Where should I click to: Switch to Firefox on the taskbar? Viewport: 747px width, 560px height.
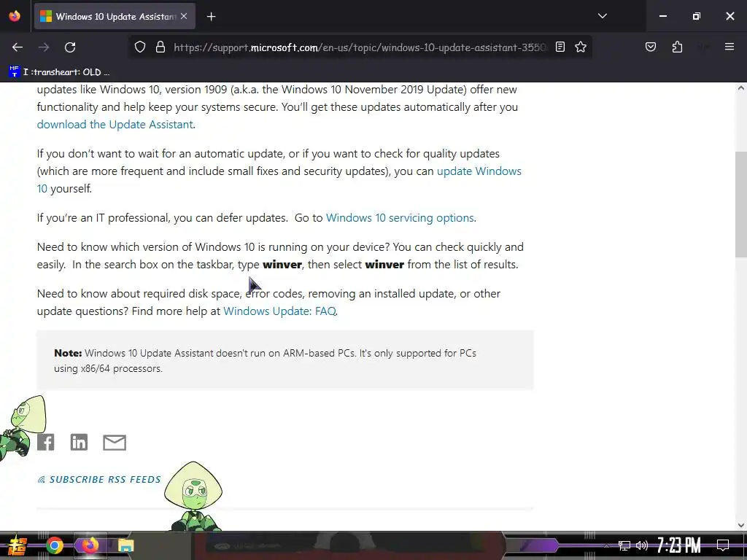tap(90, 545)
